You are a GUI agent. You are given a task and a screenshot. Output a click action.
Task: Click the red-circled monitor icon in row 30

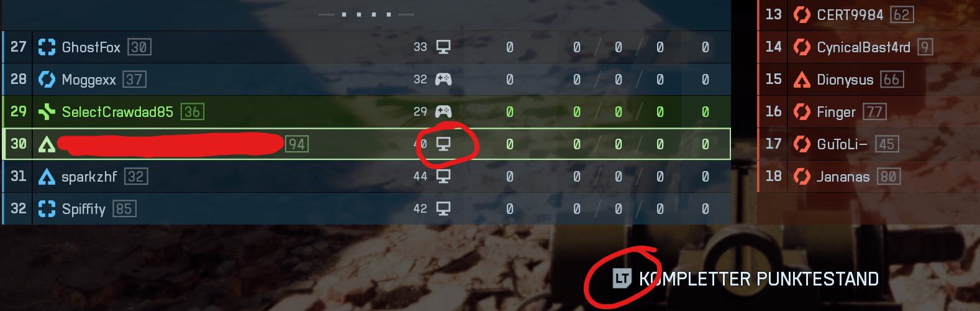pyautogui.click(x=443, y=144)
